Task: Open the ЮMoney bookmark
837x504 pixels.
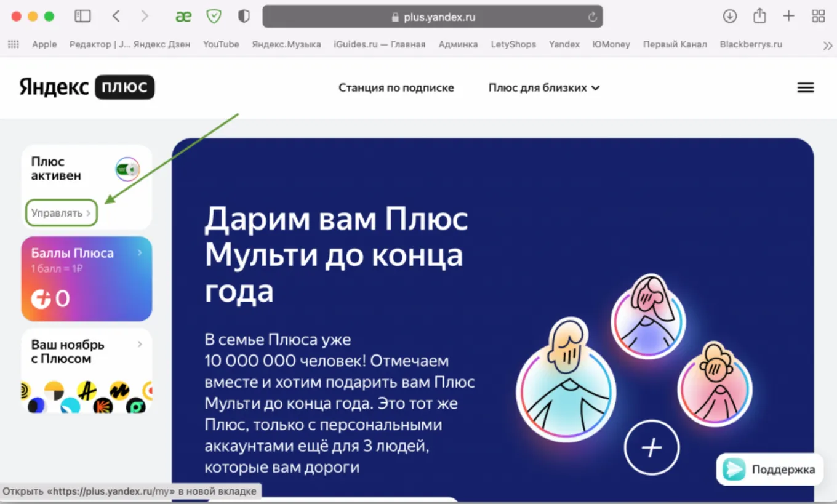Action: 611,44
